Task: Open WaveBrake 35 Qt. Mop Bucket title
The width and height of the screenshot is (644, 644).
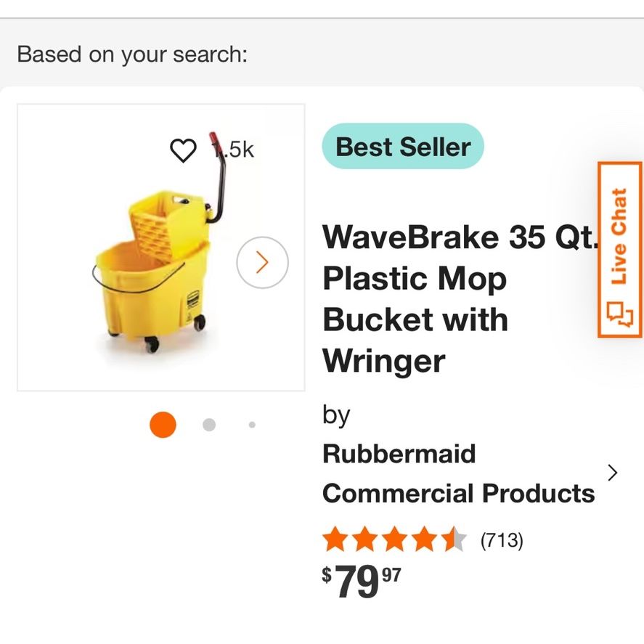Action: [x=460, y=298]
